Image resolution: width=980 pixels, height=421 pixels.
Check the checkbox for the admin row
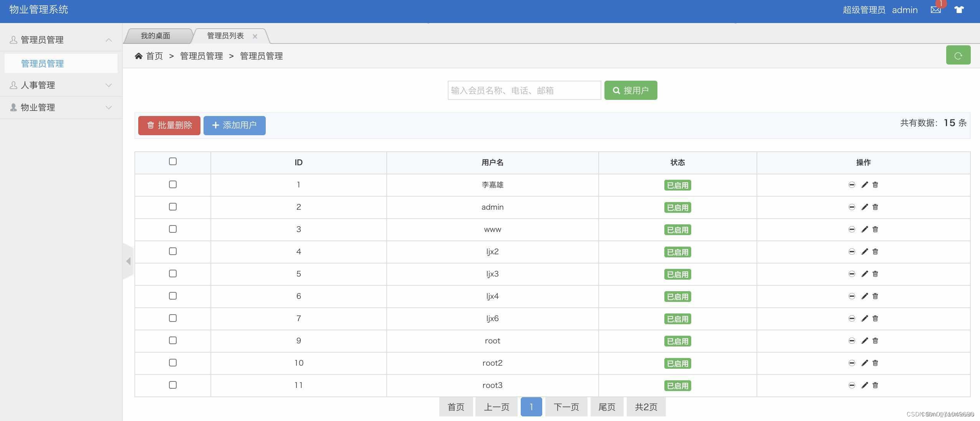pyautogui.click(x=172, y=207)
